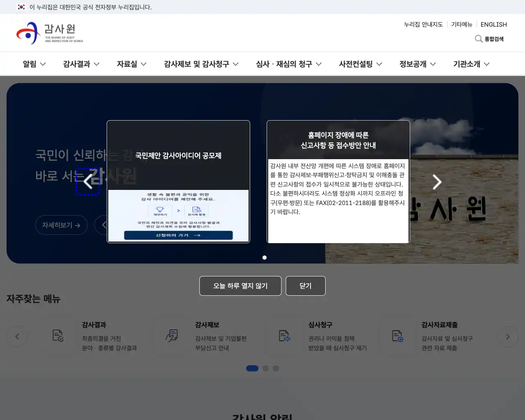Open the 정보공개 menu

coord(418,64)
